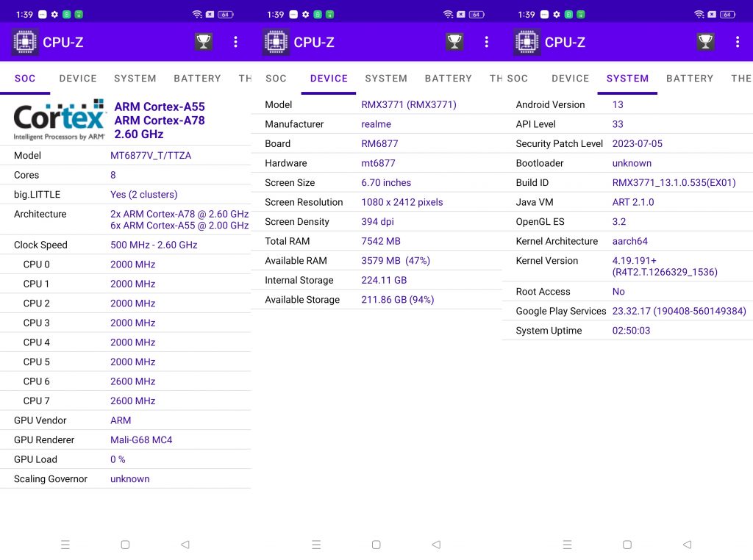Tap the trophy icon on the DEVICE screen

pos(454,42)
